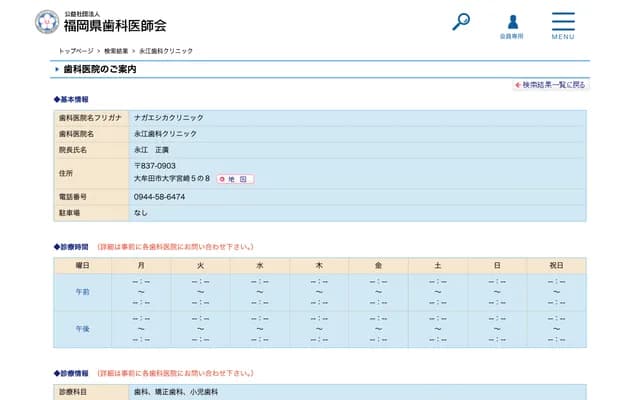Open the 地図 map button
640x400 pixels.
[235, 179]
